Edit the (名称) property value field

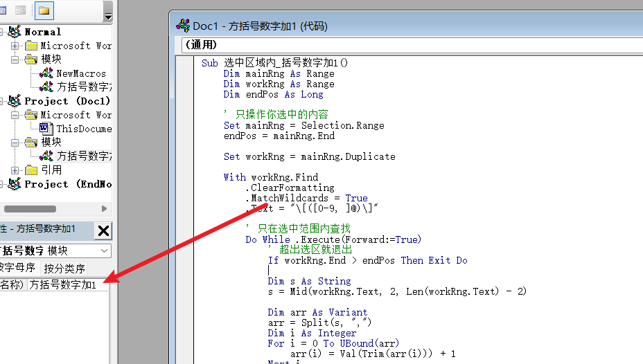67,285
